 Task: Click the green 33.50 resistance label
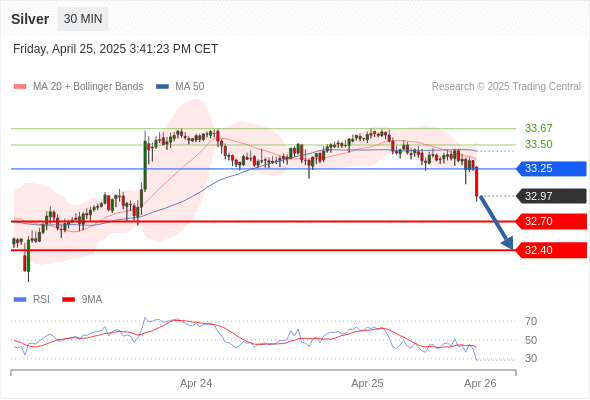coord(538,144)
